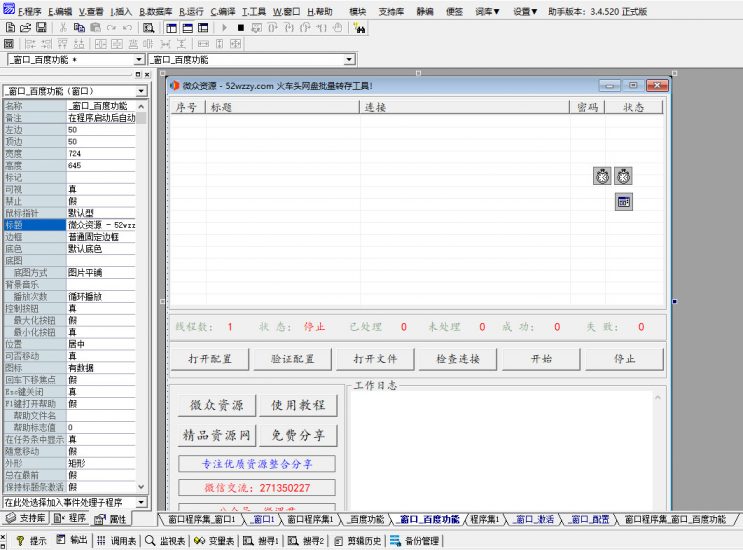
Task: Click the property panel scrollbar down arrow
Action: coord(141,487)
